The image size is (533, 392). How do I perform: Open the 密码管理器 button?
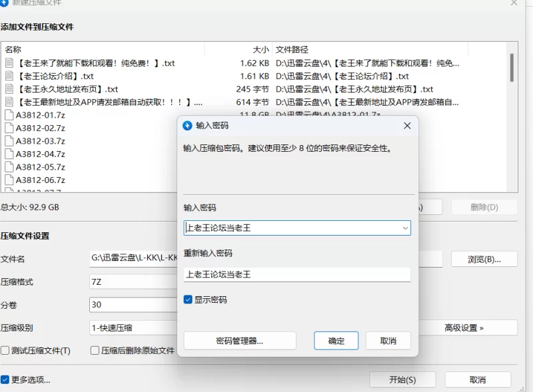240,341
